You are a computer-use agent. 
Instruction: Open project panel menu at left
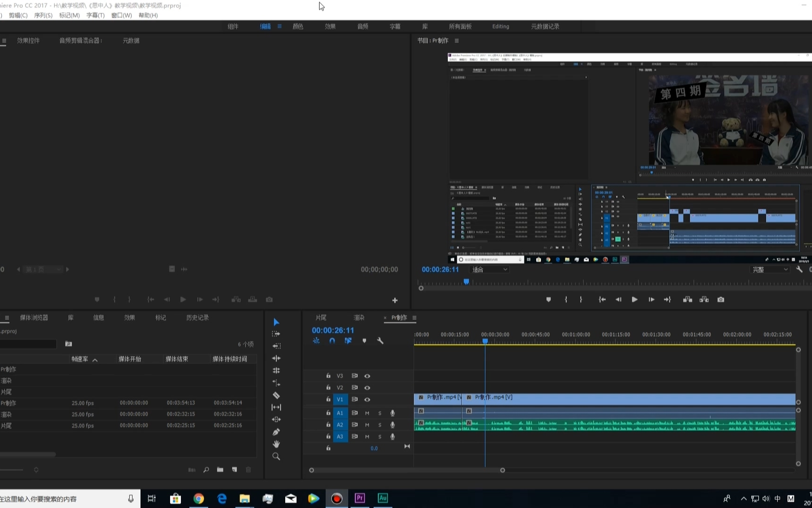(7, 318)
